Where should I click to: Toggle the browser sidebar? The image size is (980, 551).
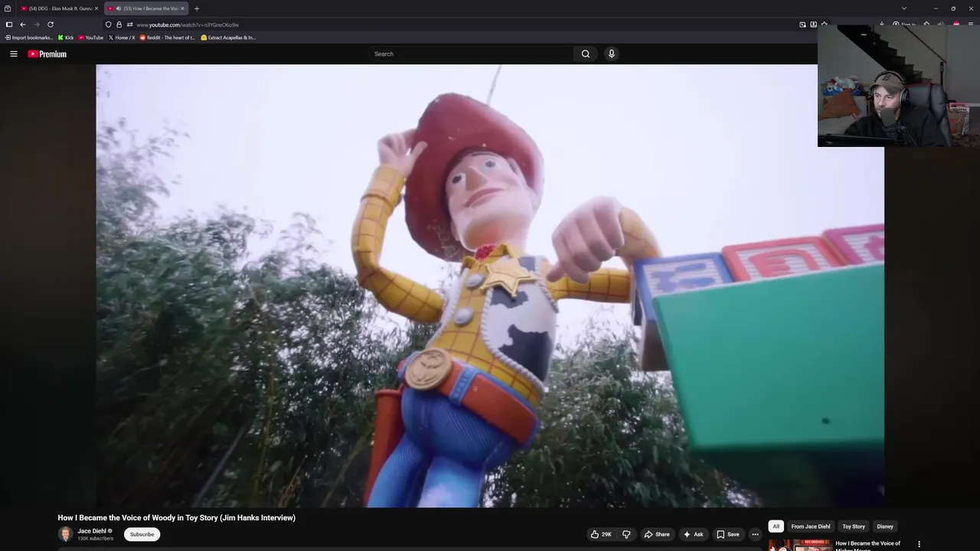point(9,24)
